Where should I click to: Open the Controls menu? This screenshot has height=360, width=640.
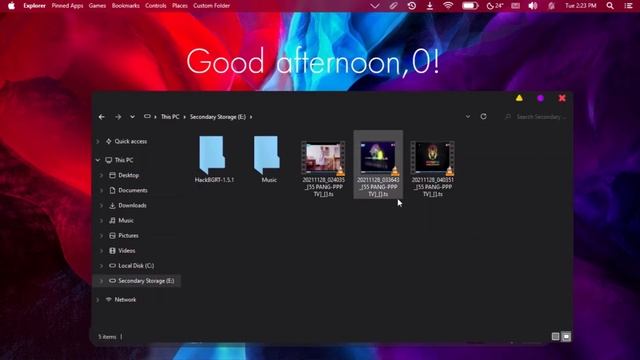tap(156, 6)
